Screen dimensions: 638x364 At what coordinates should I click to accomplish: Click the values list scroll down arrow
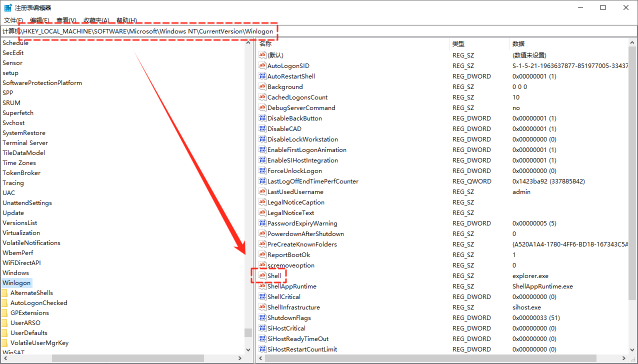point(633,349)
